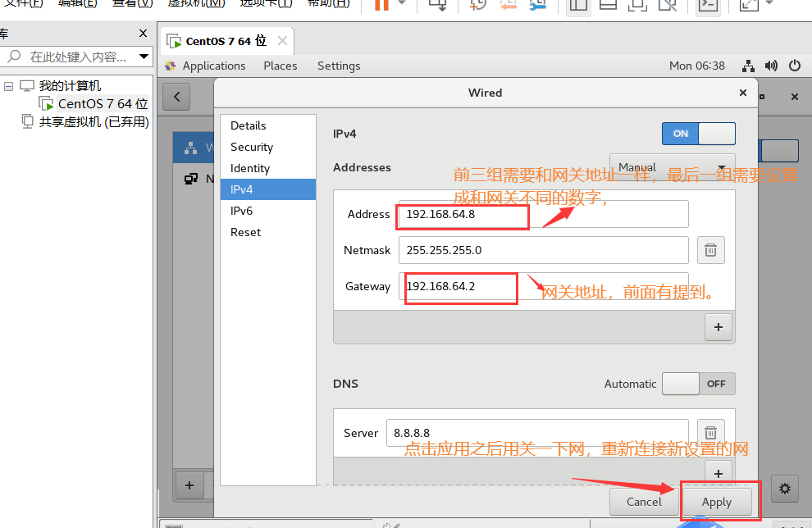Open the volume speaker icon
812x528 pixels.
[772, 66]
